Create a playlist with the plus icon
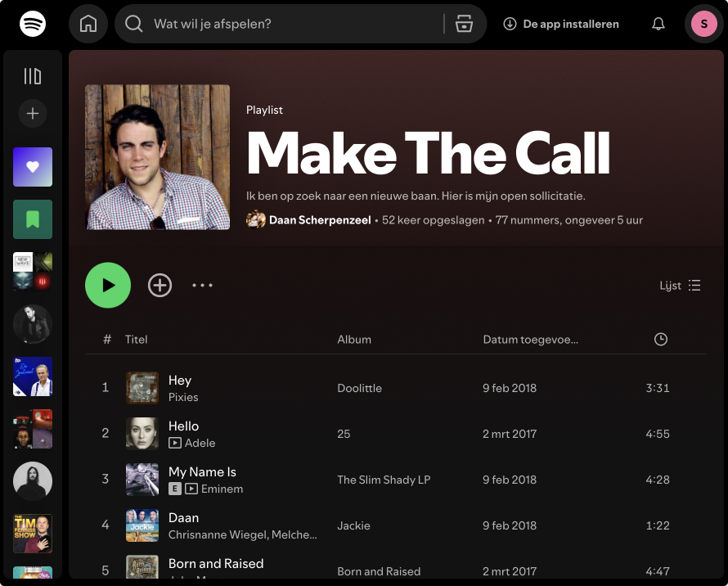Image resolution: width=728 pixels, height=586 pixels. pyautogui.click(x=33, y=114)
